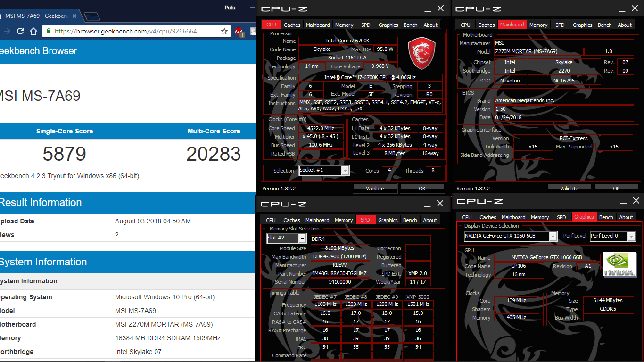Click the Module Size value 8192 MBytes

340,248
